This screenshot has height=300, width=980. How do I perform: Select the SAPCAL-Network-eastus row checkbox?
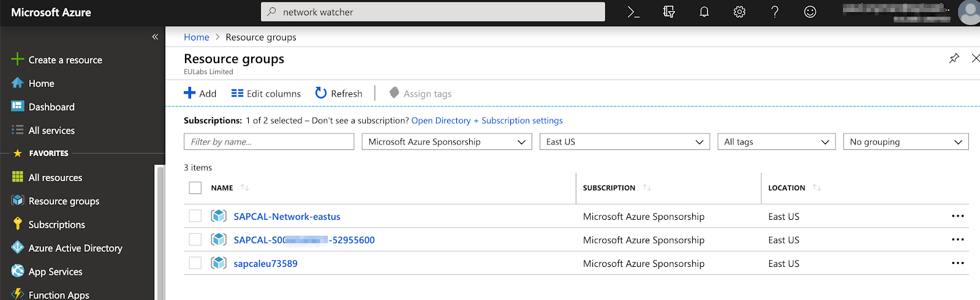[x=195, y=216]
